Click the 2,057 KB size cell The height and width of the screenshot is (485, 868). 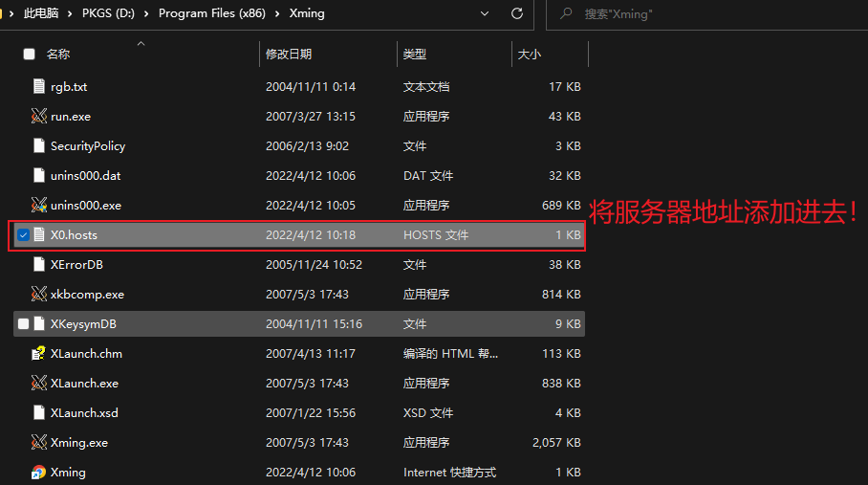[556, 442]
